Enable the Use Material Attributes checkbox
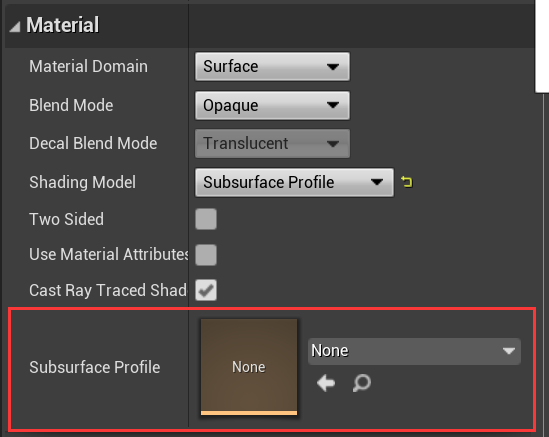This screenshot has width=549, height=437. click(206, 255)
